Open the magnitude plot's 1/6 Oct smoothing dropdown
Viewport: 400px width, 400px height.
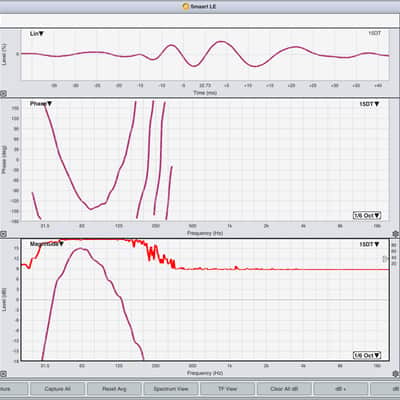tap(367, 355)
